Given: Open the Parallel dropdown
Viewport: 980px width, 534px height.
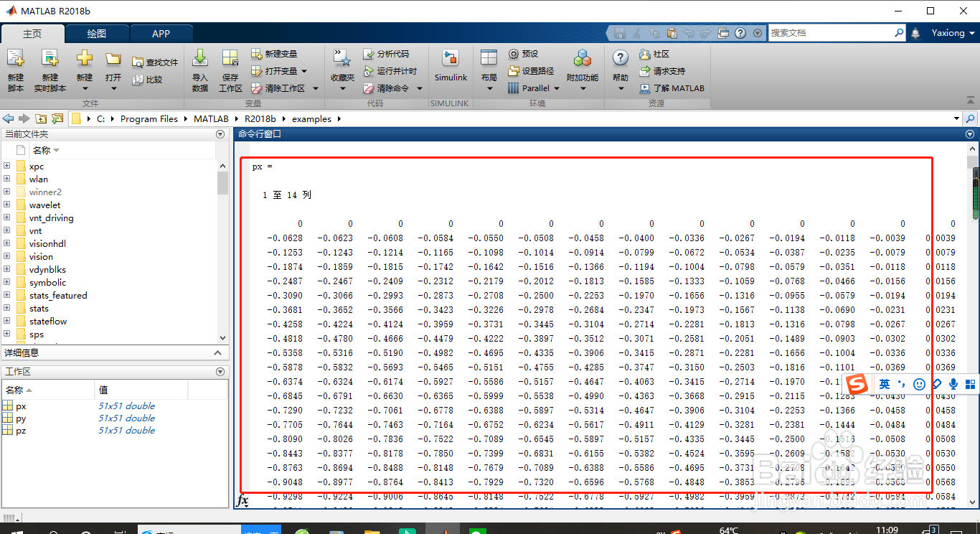Looking at the screenshot, I should click(533, 88).
